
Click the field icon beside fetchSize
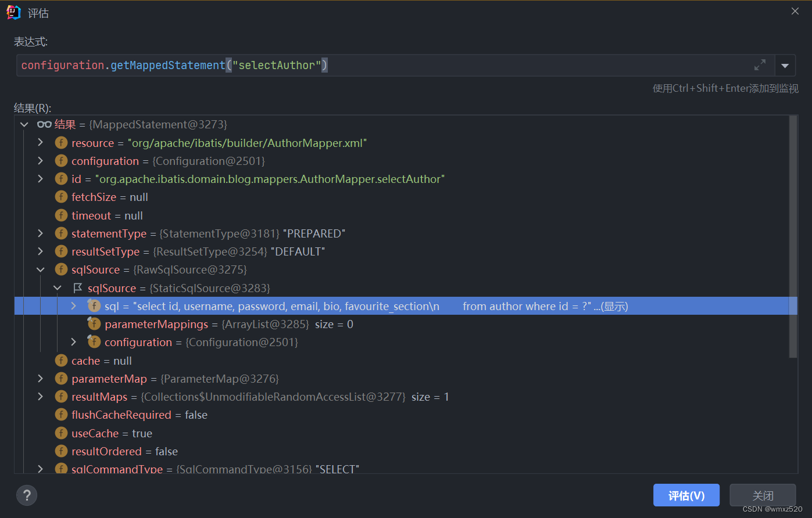point(61,197)
